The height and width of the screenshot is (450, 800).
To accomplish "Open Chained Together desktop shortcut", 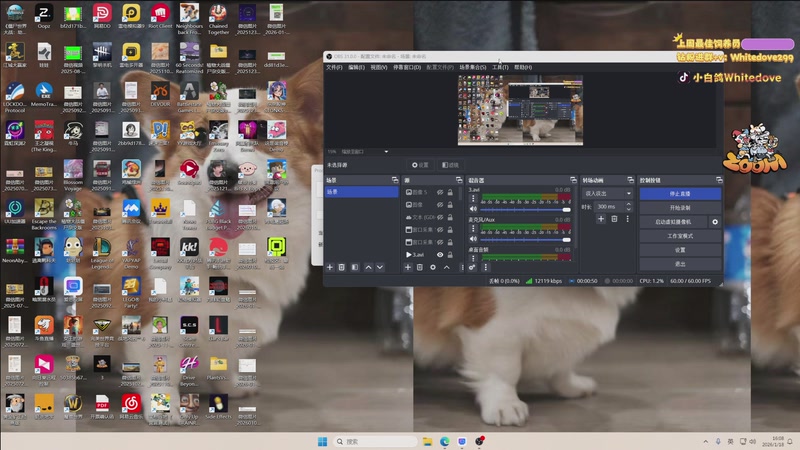I will [x=218, y=20].
